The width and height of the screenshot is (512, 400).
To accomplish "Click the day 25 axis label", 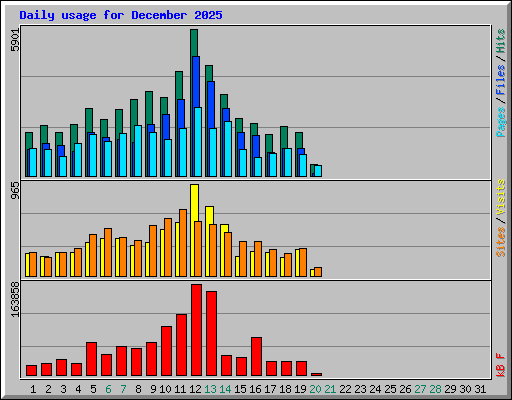I will tap(390, 389).
